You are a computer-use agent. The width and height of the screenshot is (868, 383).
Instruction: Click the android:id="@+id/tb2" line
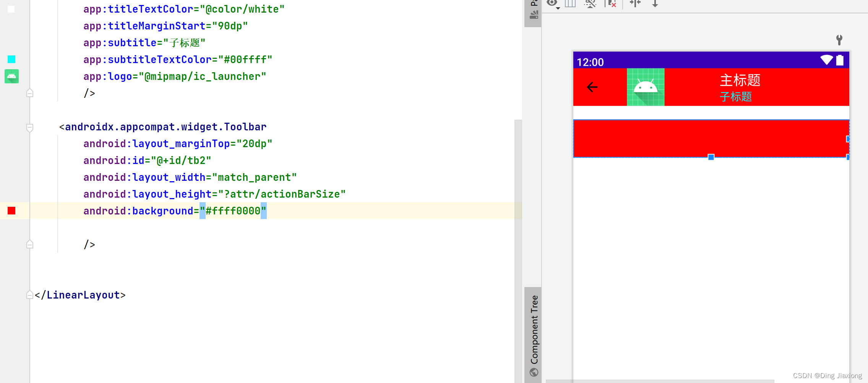pos(147,161)
